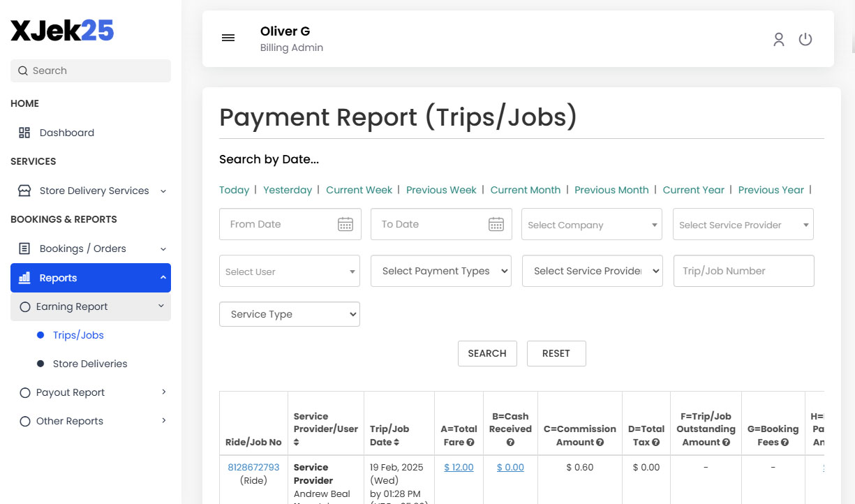Open the Service Type dropdown
The image size is (855, 504).
tap(289, 314)
